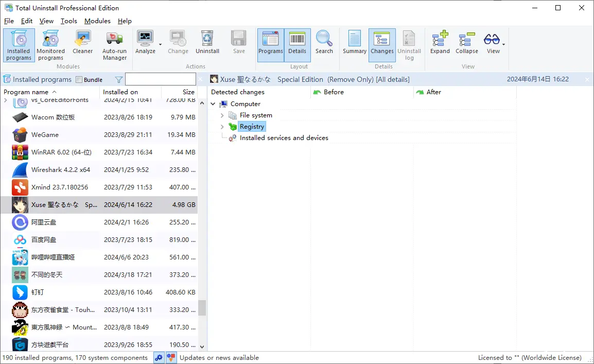The height and width of the screenshot is (364, 594).
Task: Click the Detected changes column header
Action: coord(259,92)
